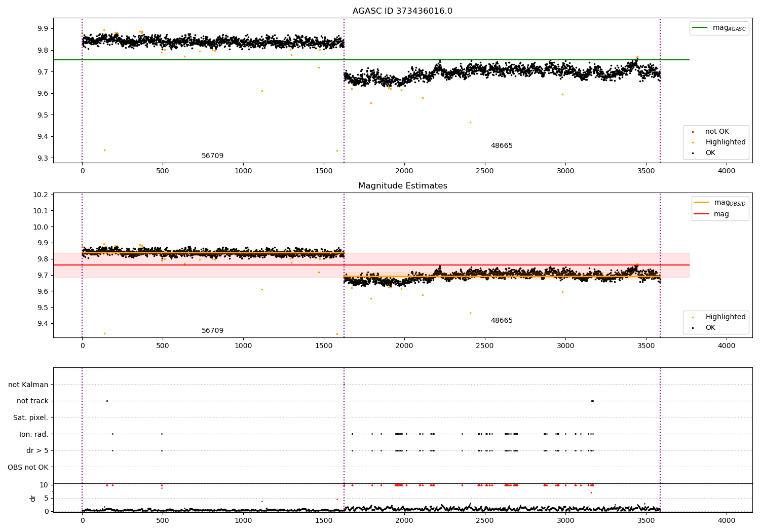Click the 9.9 tick on the top plot
This screenshot has width=760, height=532.
[43, 28]
